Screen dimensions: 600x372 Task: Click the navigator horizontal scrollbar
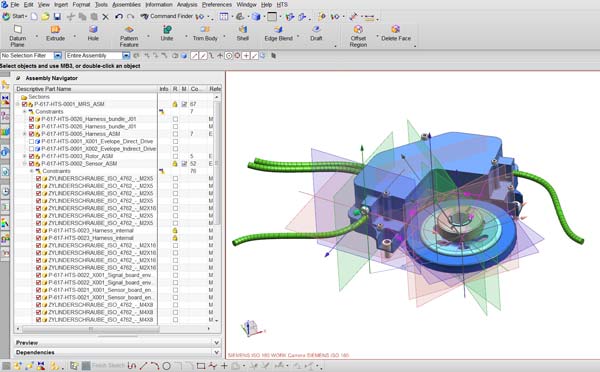pos(90,329)
